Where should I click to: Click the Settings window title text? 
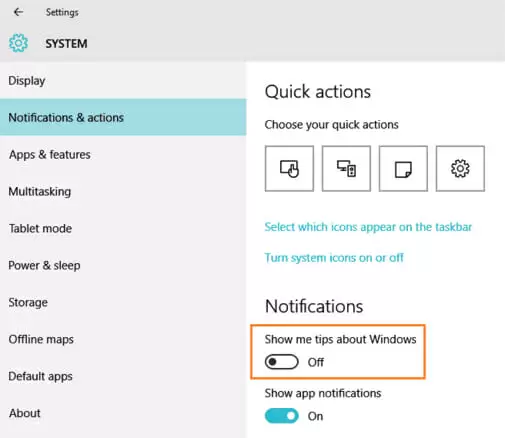(x=62, y=12)
